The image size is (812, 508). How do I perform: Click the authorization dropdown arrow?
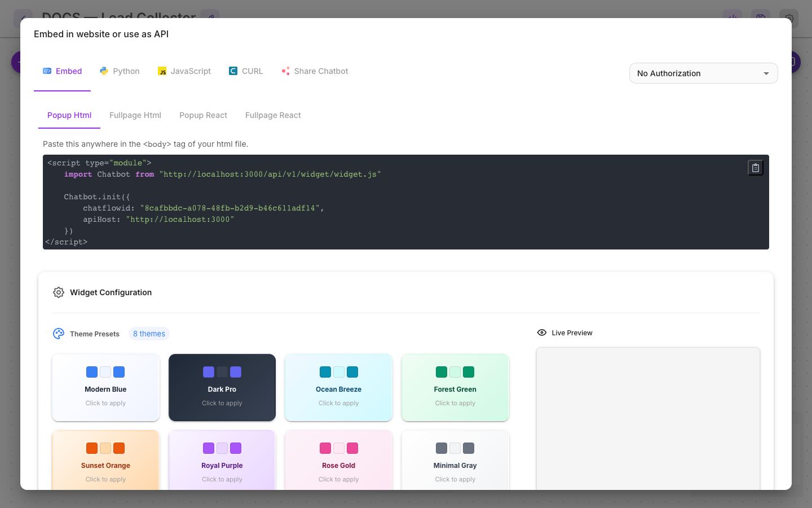click(766, 73)
